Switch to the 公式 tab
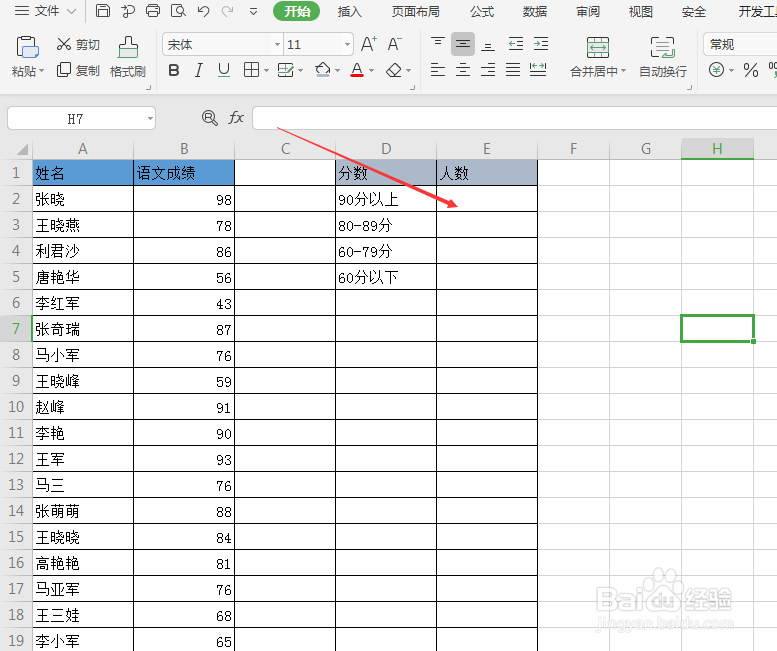The height and width of the screenshot is (651, 777). [x=482, y=11]
